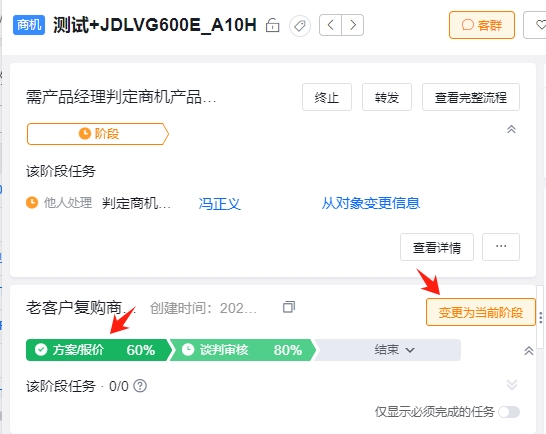Expand stage tasks with down double chevron
Screen dimensions: 546x434
tap(512, 385)
